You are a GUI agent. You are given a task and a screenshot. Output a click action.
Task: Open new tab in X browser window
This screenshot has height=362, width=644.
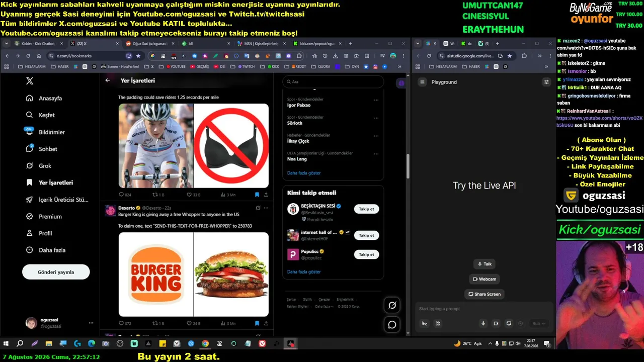(x=351, y=44)
